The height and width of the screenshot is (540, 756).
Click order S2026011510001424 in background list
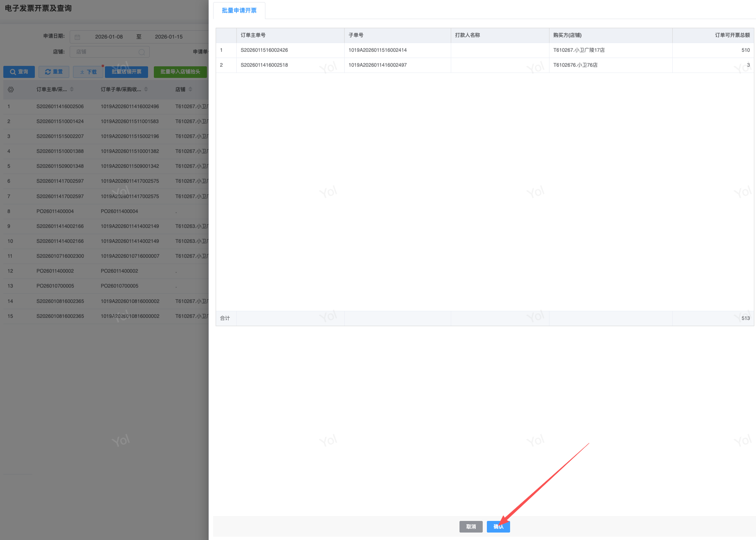coord(60,121)
